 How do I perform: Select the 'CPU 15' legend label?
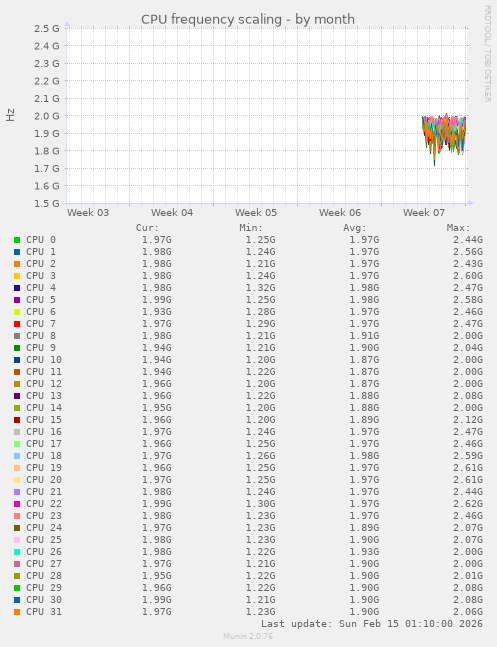[44, 420]
